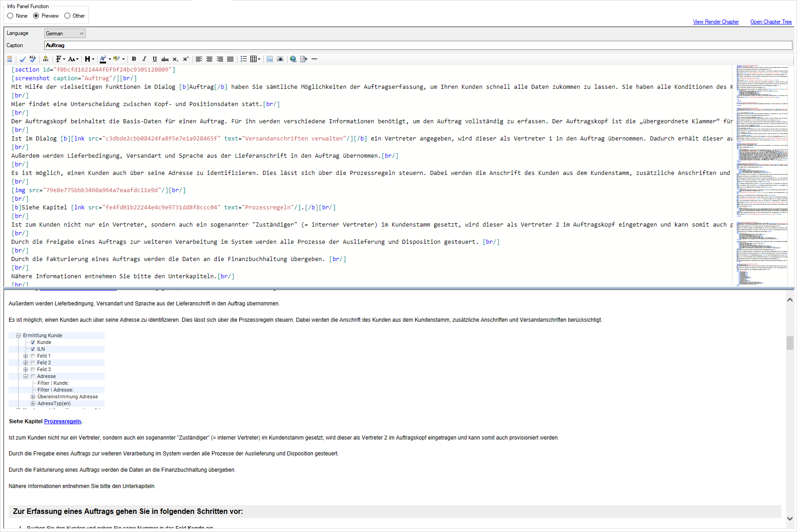Center align text
This screenshot has height=532, width=797.
(209, 59)
